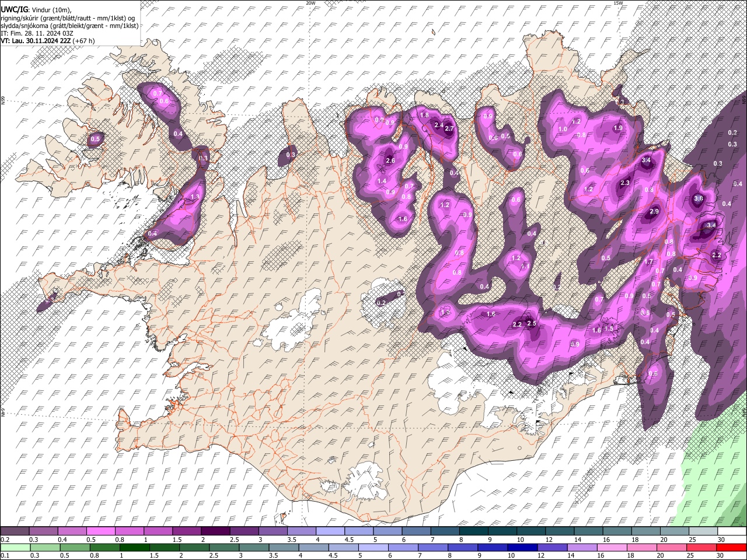Click the '3.8' snowfall value on the map
The image size is (747, 560).
click(x=698, y=198)
